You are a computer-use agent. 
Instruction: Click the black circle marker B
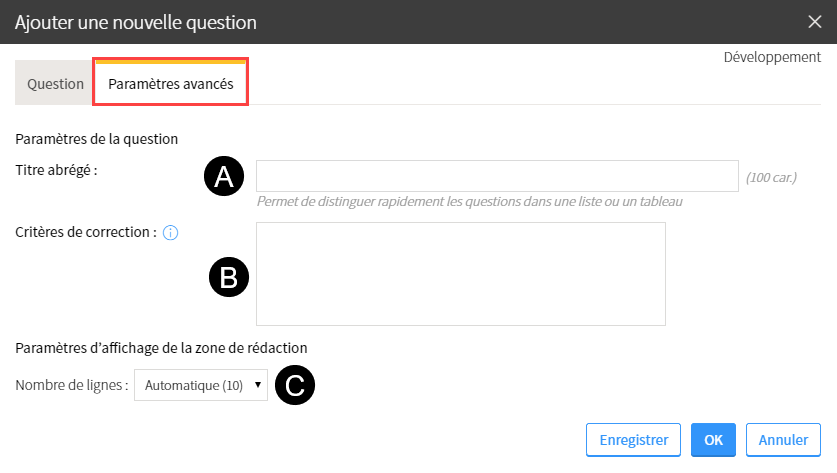click(229, 277)
